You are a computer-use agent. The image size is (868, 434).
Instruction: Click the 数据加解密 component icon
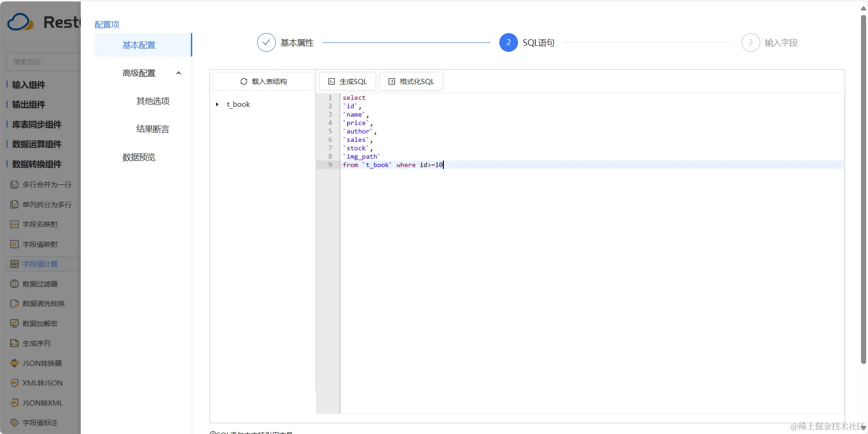[14, 323]
